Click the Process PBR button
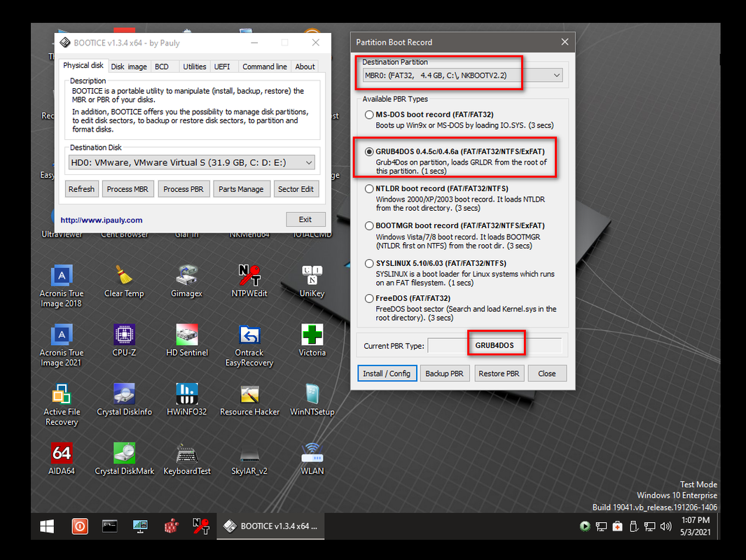Viewport: 746px width, 560px height. click(x=184, y=189)
